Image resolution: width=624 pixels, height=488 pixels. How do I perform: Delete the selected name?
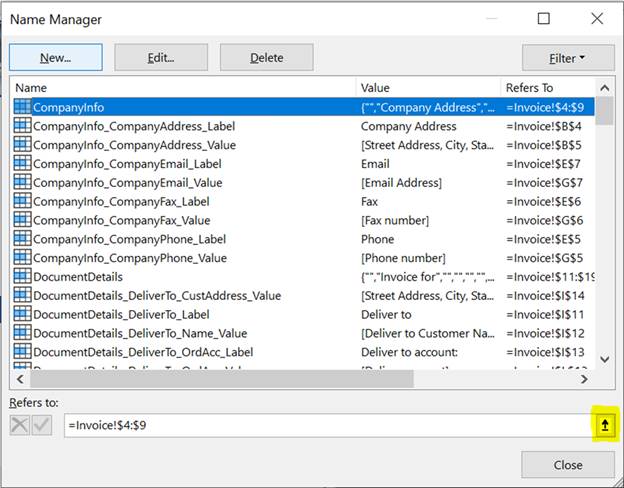click(266, 58)
